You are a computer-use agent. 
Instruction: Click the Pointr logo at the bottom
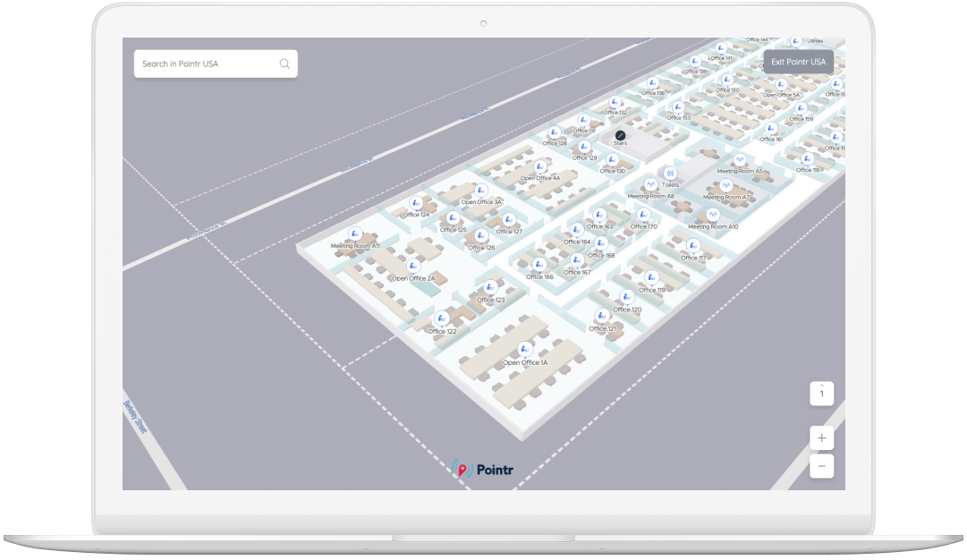[484, 468]
